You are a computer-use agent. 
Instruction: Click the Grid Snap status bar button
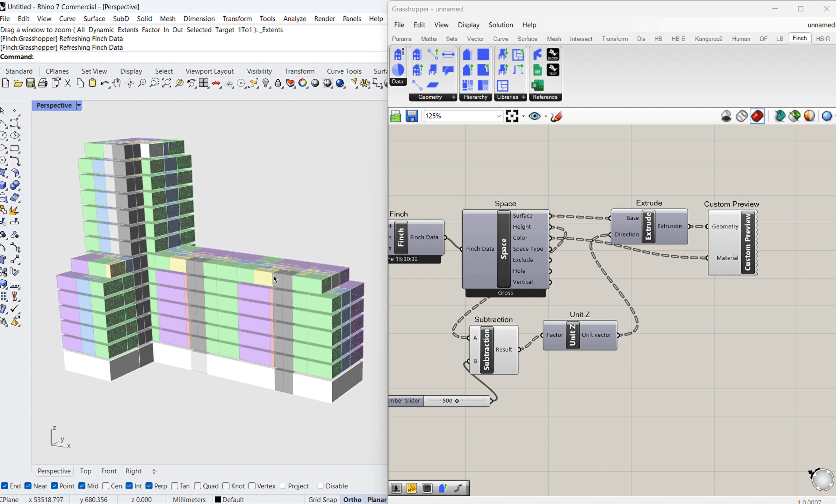322,500
